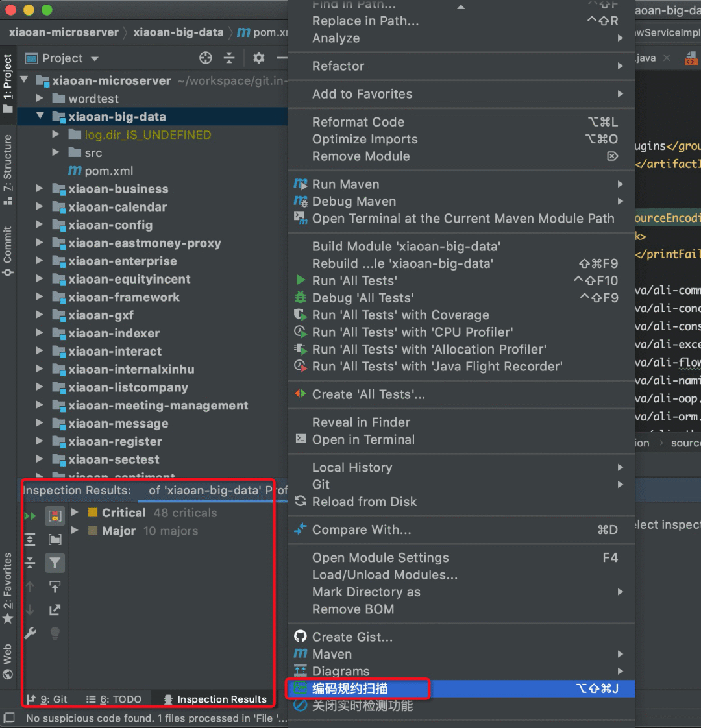Click the wrench edit settings icon

click(31, 633)
